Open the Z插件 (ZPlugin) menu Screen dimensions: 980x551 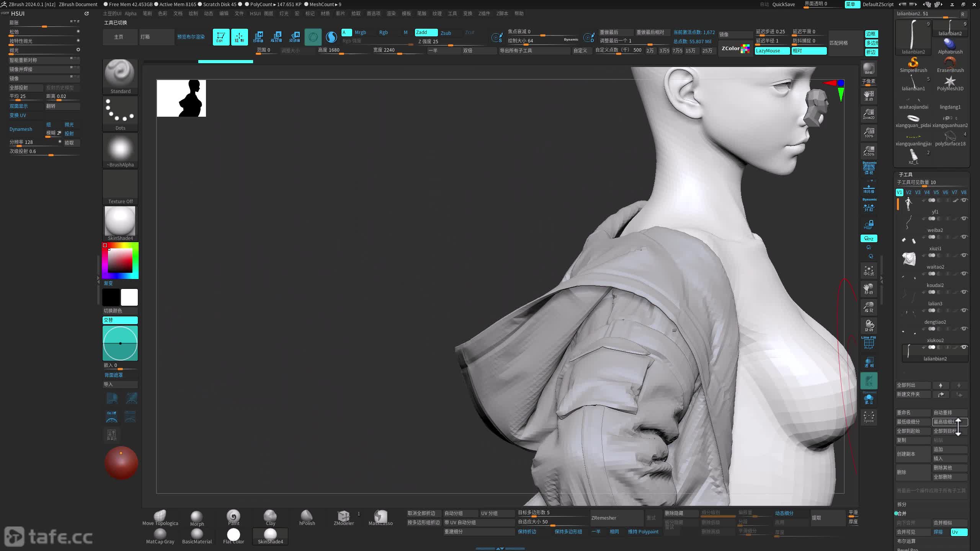(x=484, y=13)
